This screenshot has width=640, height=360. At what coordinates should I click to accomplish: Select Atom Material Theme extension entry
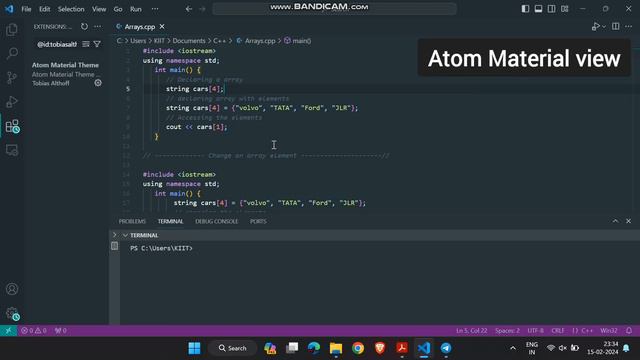tap(67, 74)
